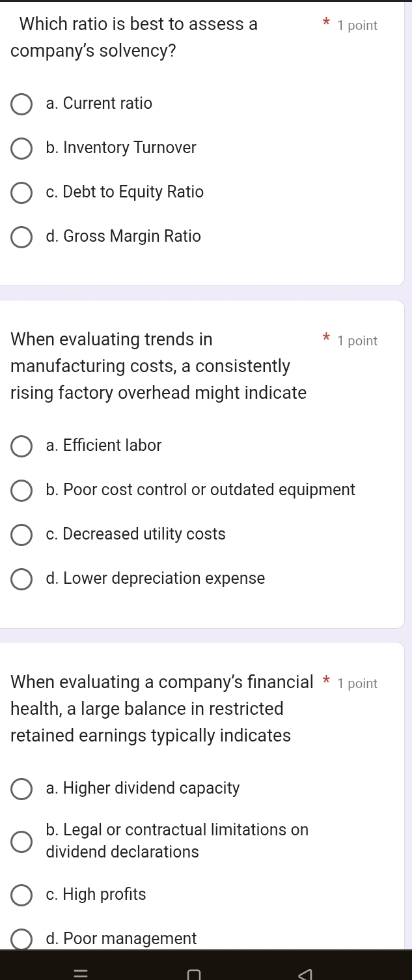Pick the Gross Margin Ratio option
Screen dimensions: 412x980
21,237
